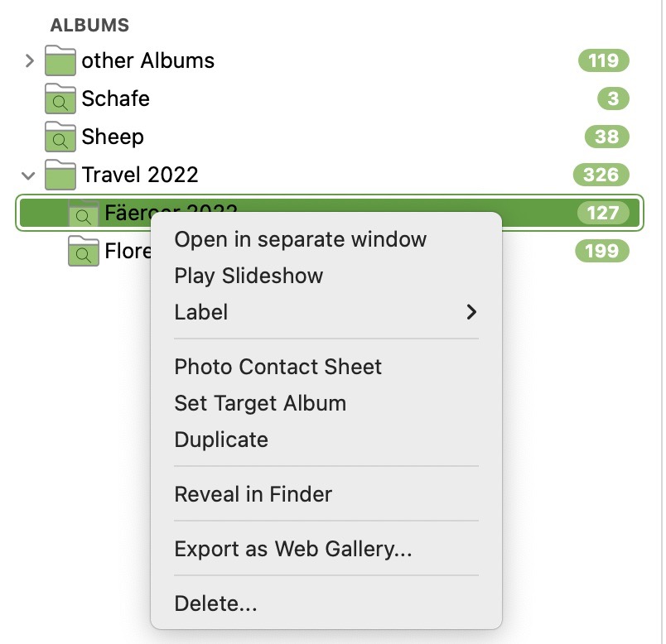Choose Photo Contact Sheet option
The image size is (666, 644).
[x=277, y=367]
